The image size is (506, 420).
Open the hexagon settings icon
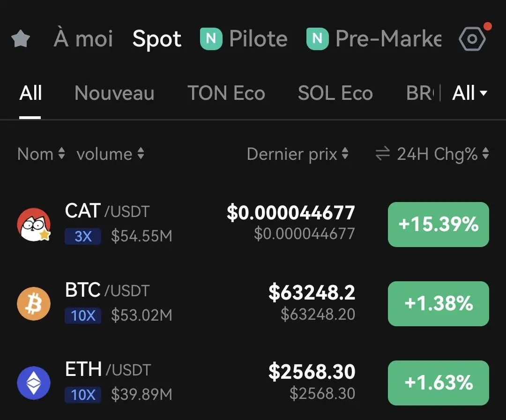point(472,39)
